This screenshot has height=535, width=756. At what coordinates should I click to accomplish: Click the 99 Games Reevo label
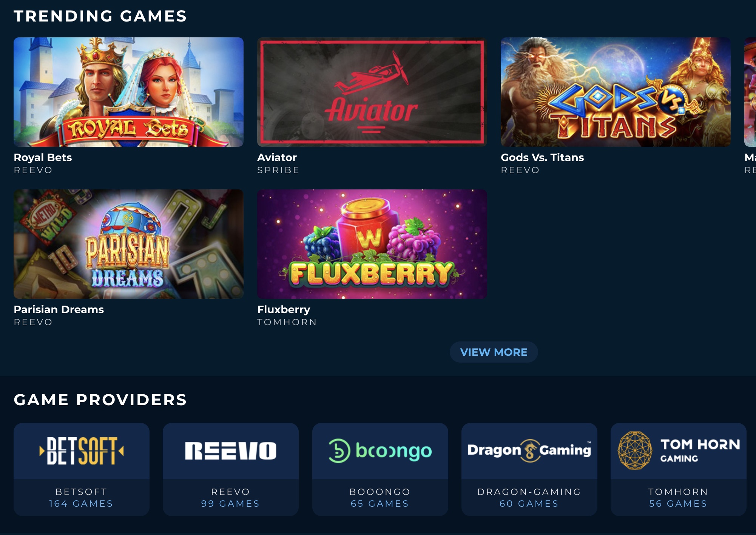(x=230, y=504)
